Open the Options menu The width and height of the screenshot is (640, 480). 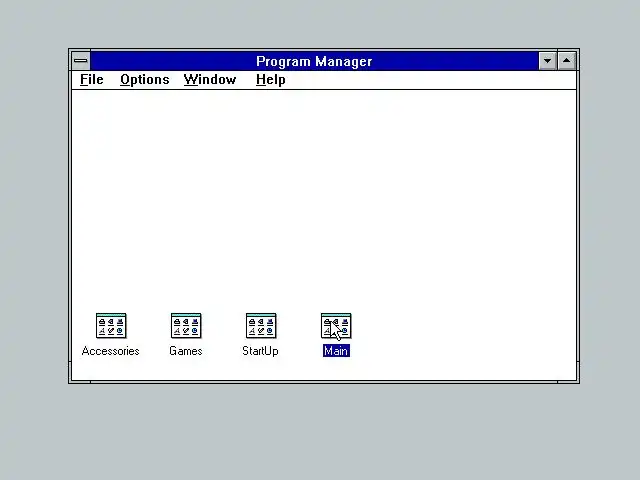[x=144, y=80]
